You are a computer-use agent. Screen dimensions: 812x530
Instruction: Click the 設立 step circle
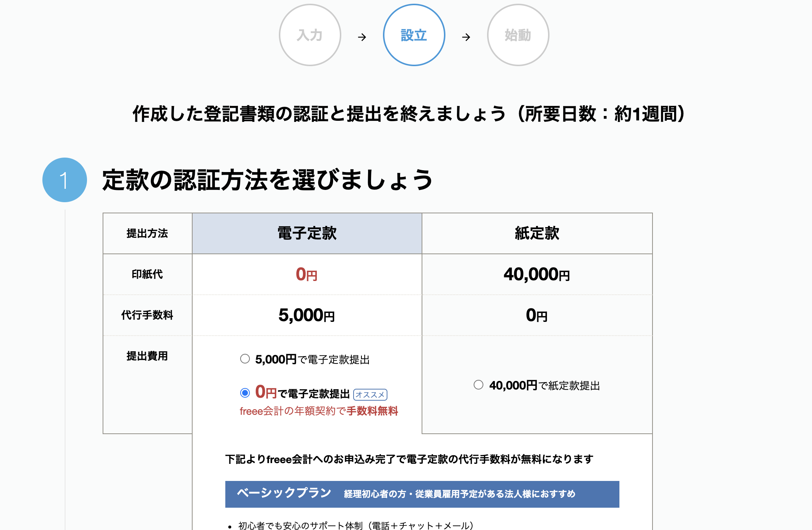coord(414,35)
